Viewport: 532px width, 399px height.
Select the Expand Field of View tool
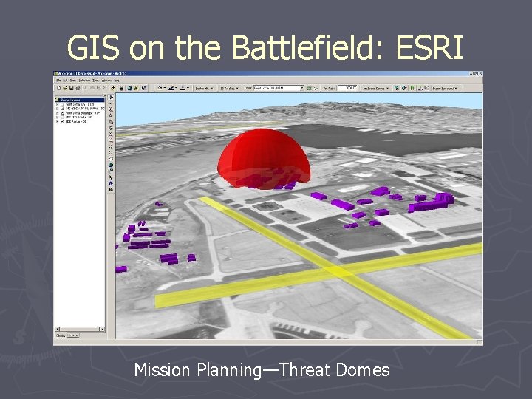pyautogui.click(x=111, y=153)
